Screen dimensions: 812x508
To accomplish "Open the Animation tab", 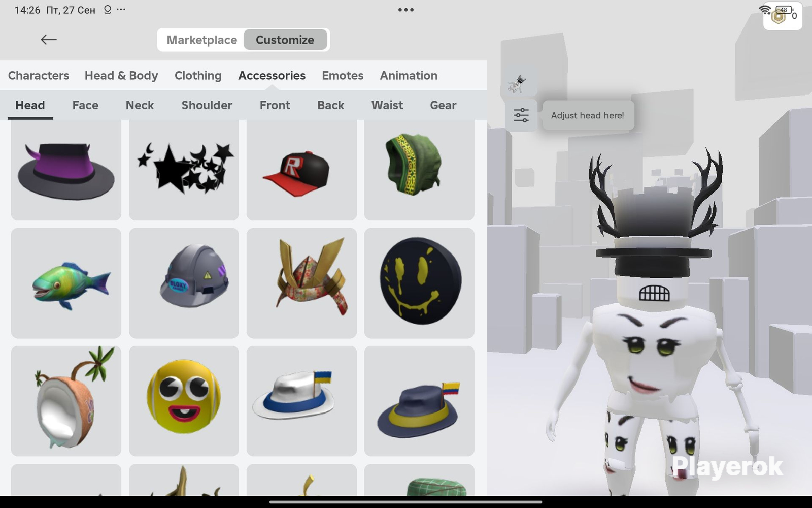I will (x=409, y=76).
